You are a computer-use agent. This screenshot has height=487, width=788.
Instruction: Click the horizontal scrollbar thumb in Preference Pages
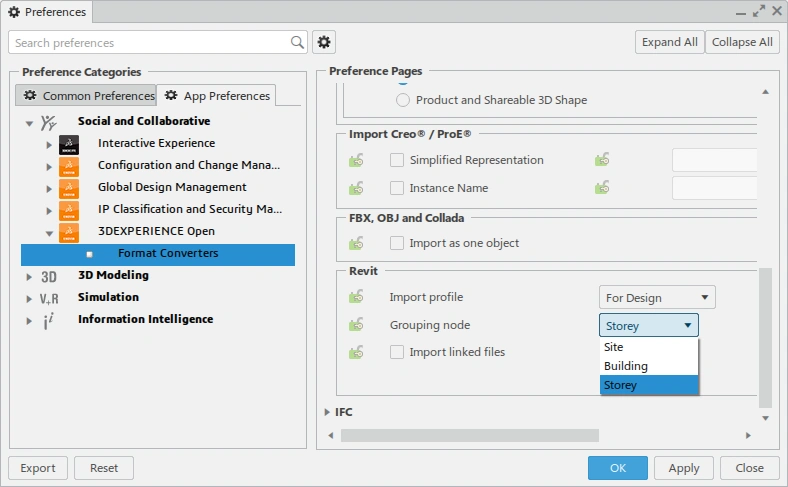coord(470,435)
